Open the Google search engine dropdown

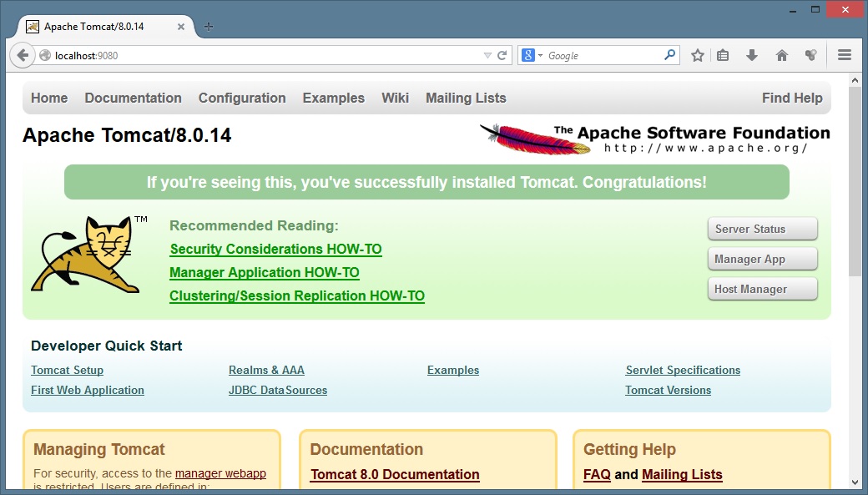click(x=532, y=56)
